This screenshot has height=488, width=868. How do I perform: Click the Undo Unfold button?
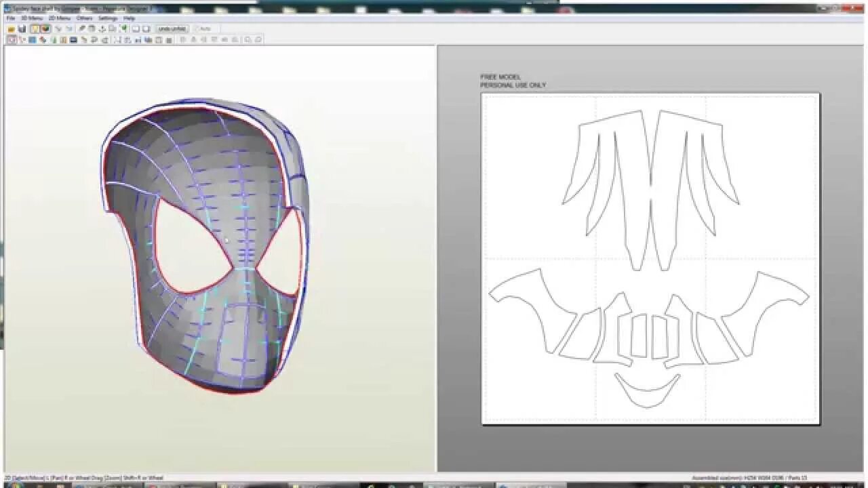pos(172,29)
